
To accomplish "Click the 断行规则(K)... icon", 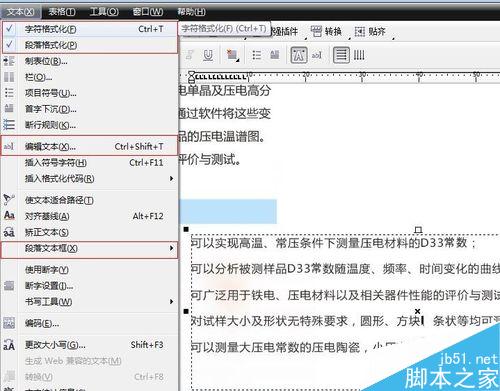I will 9,125.
